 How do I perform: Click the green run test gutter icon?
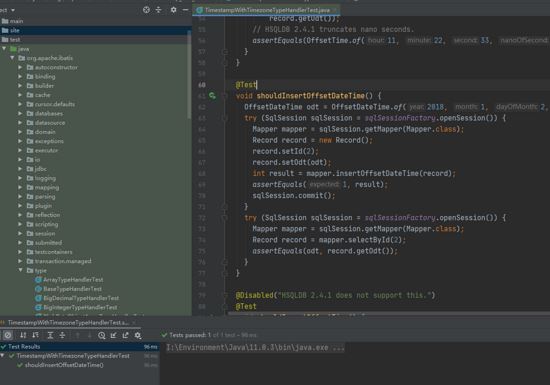pyautogui.click(x=212, y=95)
